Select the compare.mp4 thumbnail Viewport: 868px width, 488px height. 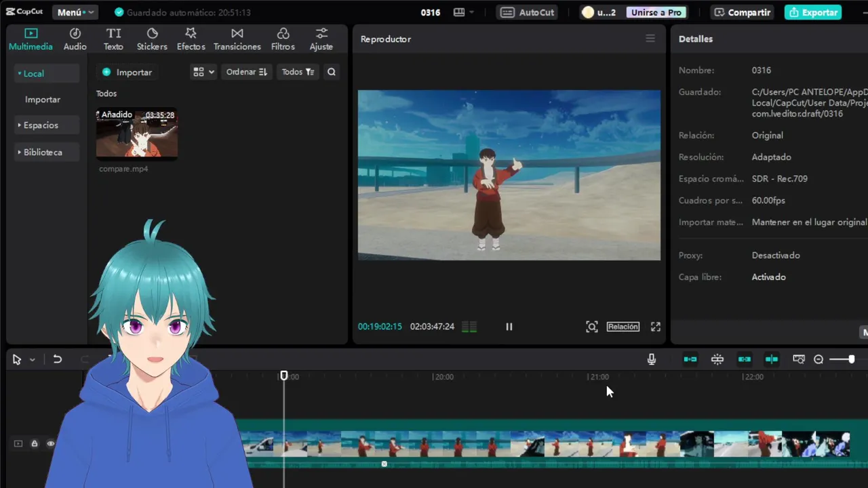click(x=137, y=133)
